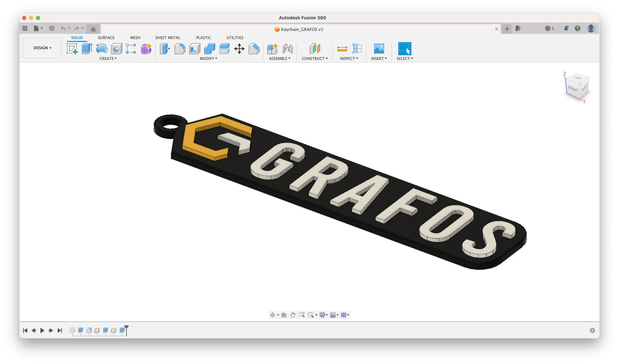This screenshot has width=619, height=364.
Task: Click the Look At icon in navigation bar
Action: click(x=284, y=315)
